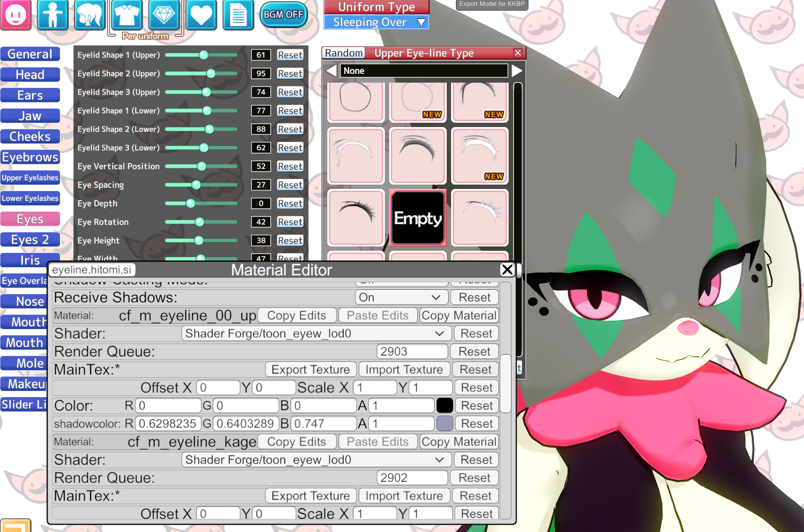The width and height of the screenshot is (804, 532).
Task: Click the Color A value field
Action: (x=401, y=405)
